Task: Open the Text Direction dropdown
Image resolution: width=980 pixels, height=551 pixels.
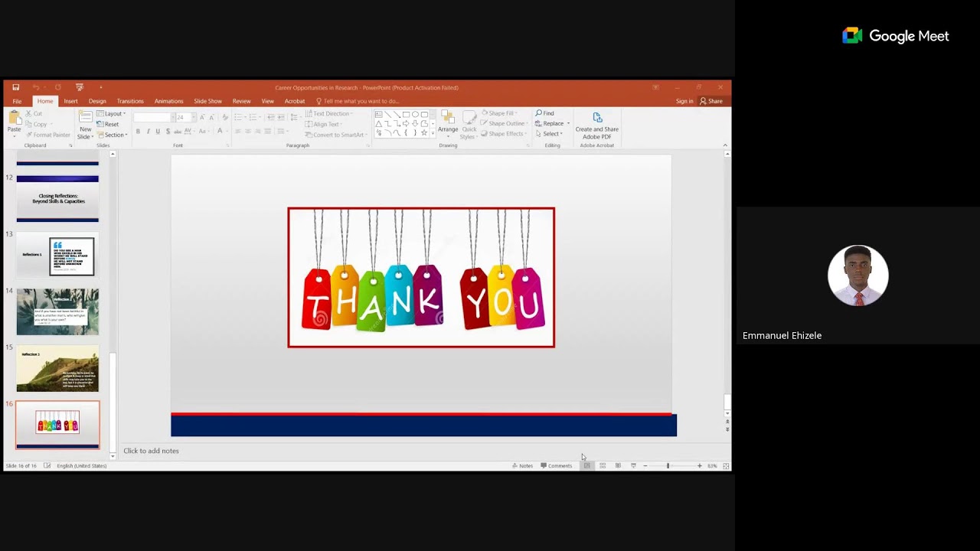Action: pos(329,113)
